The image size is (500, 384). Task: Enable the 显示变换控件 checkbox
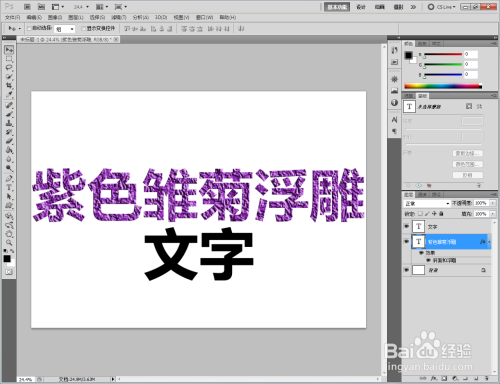[84, 29]
